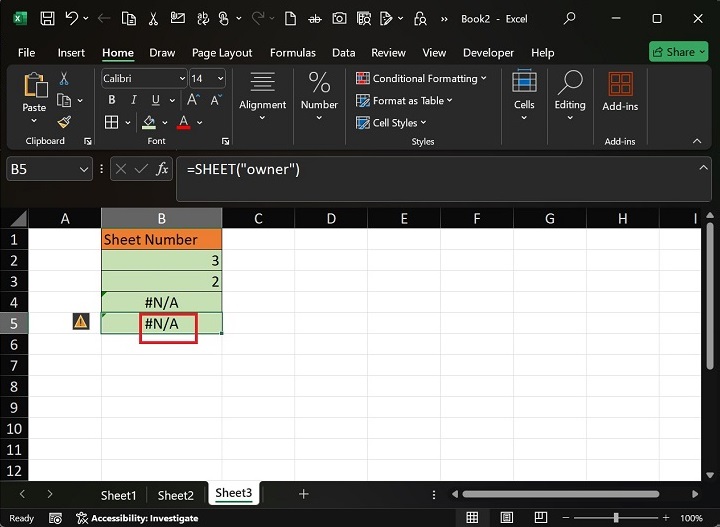This screenshot has height=527, width=720.
Task: Toggle Bold formatting
Action: coord(111,100)
